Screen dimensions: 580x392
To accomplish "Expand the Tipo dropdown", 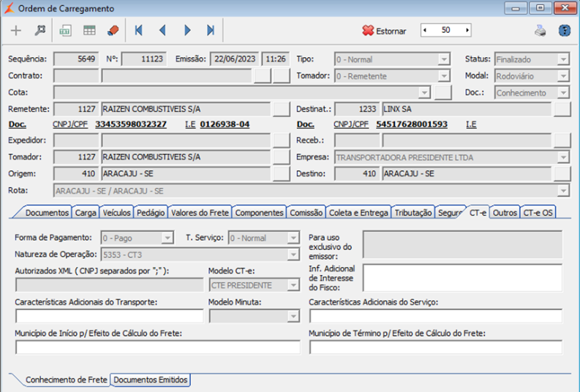I will coord(444,59).
